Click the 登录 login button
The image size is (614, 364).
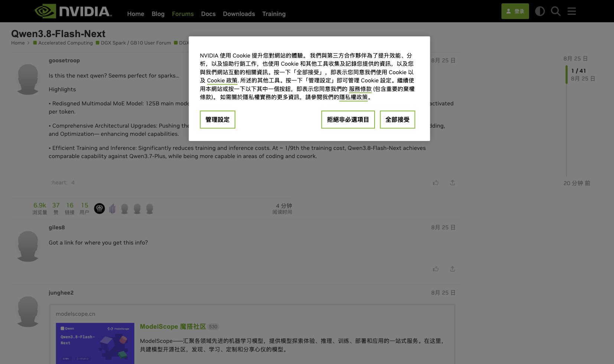click(x=515, y=11)
